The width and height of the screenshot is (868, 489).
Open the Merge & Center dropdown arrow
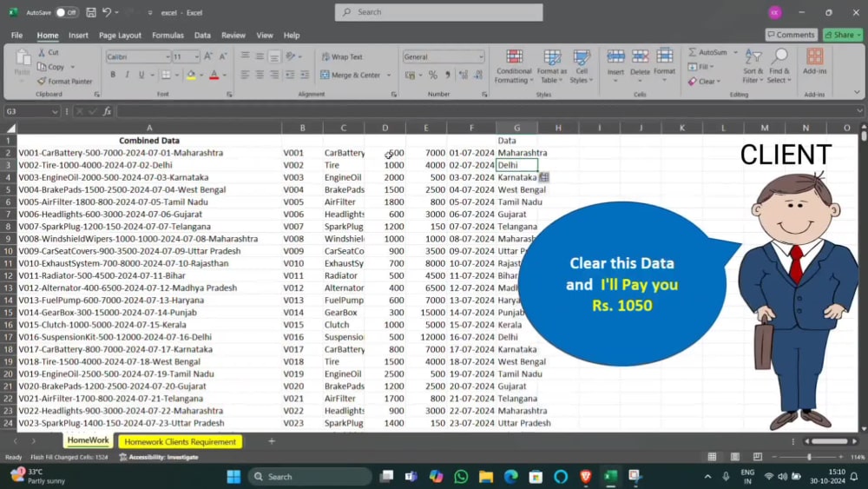[389, 75]
